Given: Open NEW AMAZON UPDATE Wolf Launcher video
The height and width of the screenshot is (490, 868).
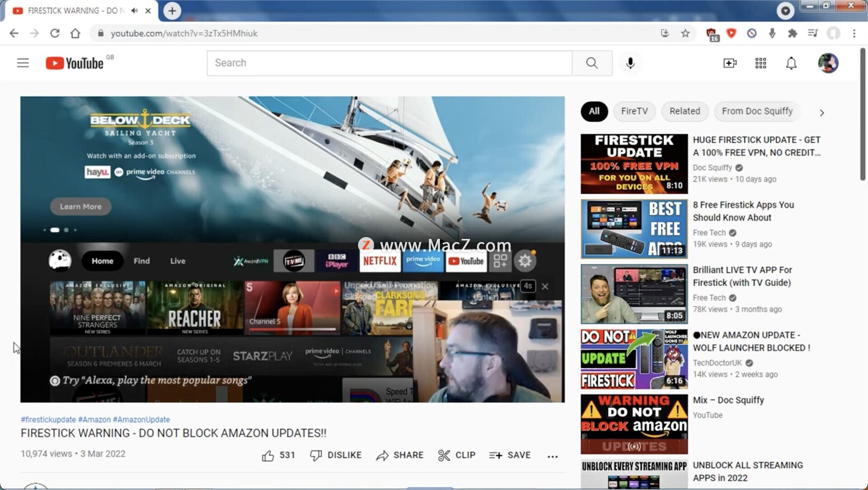Looking at the screenshot, I should (751, 342).
